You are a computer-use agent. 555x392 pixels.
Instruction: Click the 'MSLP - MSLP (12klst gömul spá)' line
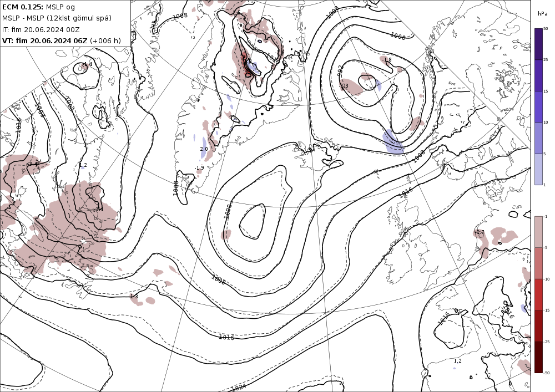pyautogui.click(x=57, y=18)
